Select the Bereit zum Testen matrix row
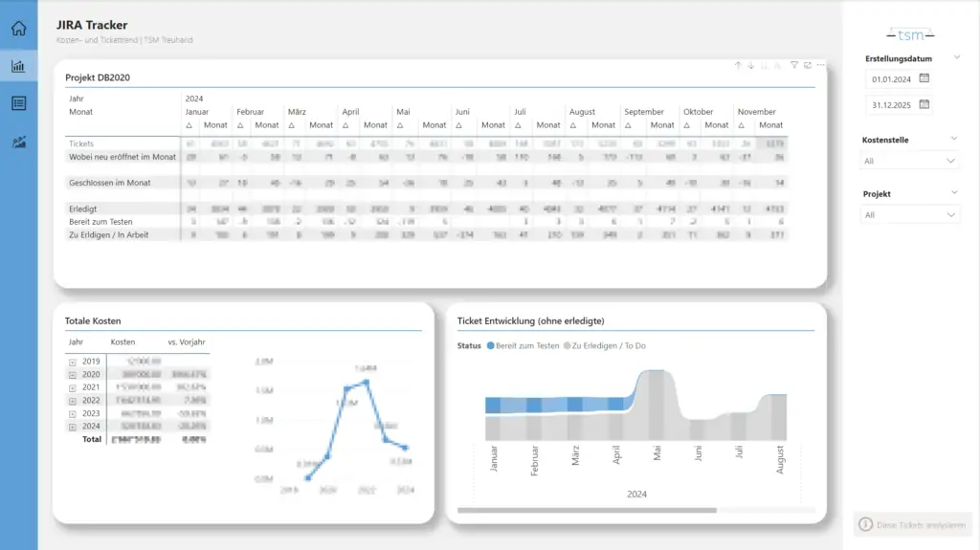Viewport: 980px width, 550px height. (100, 222)
